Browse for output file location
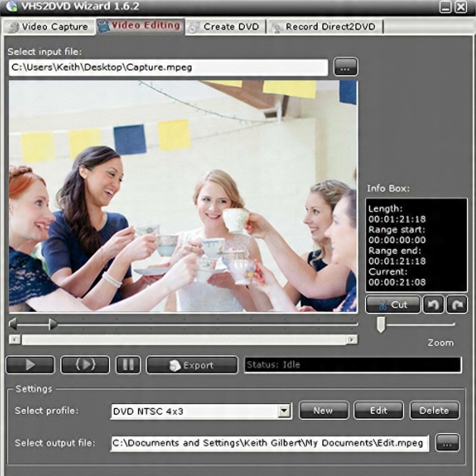 click(447, 443)
